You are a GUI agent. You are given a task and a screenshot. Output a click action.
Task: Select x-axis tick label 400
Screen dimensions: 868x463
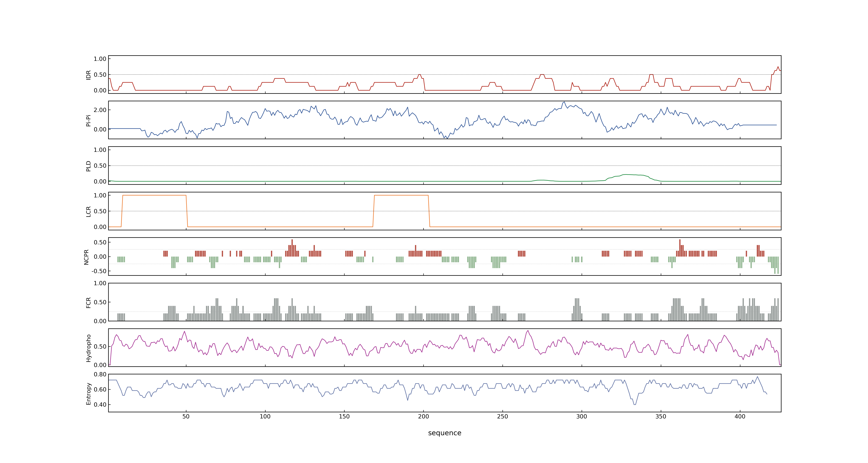pyautogui.click(x=740, y=416)
